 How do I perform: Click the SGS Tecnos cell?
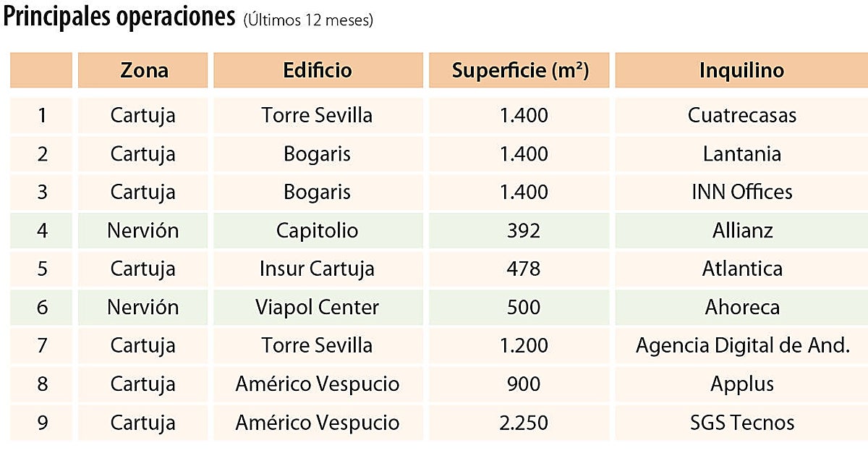pos(741,422)
